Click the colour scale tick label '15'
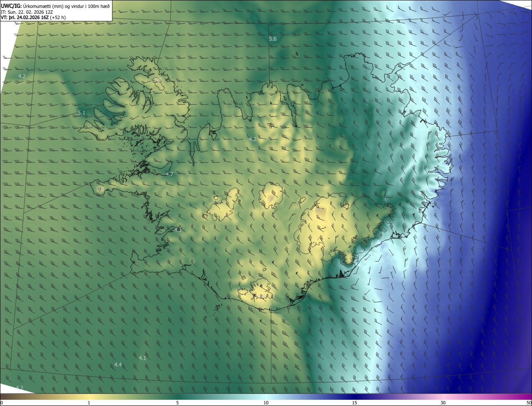The width and height of the screenshot is (532, 406). pos(355,403)
